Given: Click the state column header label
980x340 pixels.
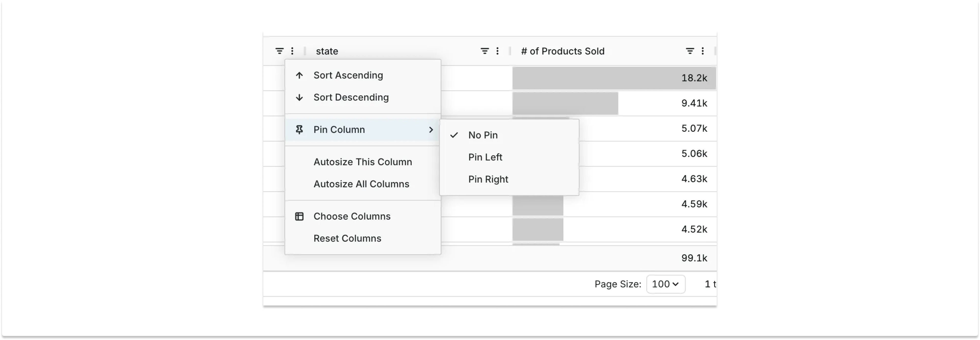Looking at the screenshot, I should pos(327,51).
